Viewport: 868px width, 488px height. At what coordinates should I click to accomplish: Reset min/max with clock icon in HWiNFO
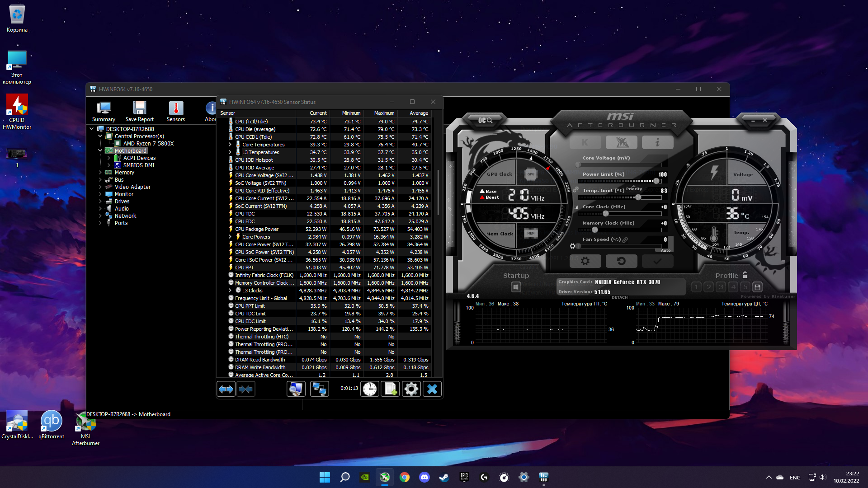[x=369, y=389]
